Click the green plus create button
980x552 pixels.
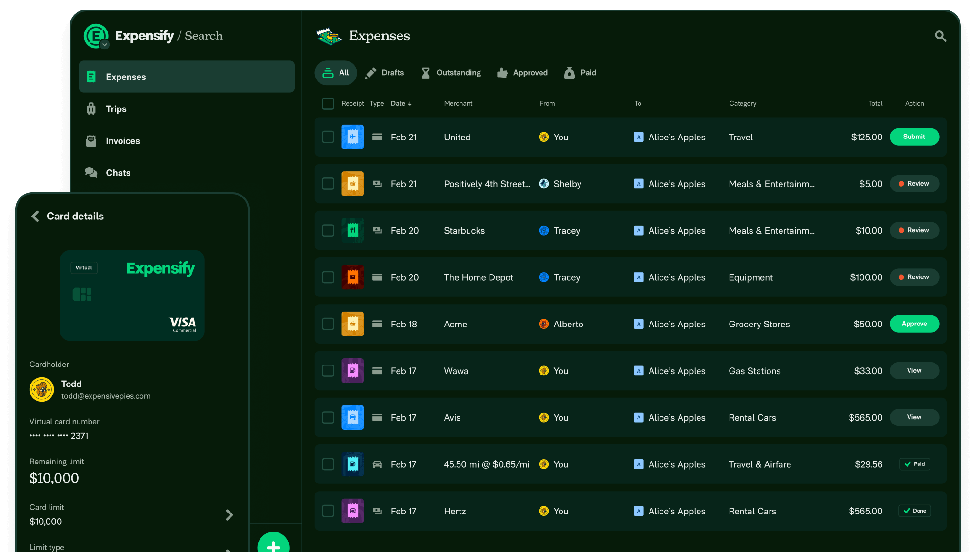pos(273,545)
